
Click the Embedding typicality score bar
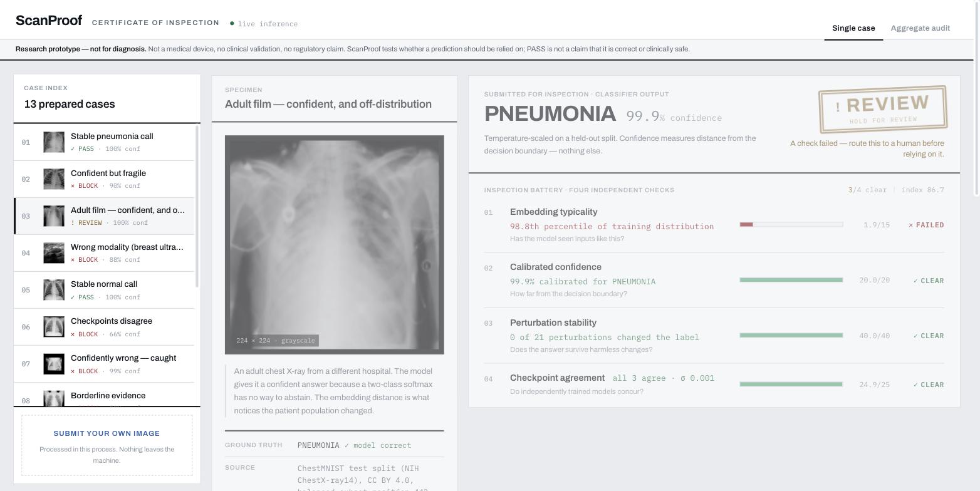click(x=791, y=224)
